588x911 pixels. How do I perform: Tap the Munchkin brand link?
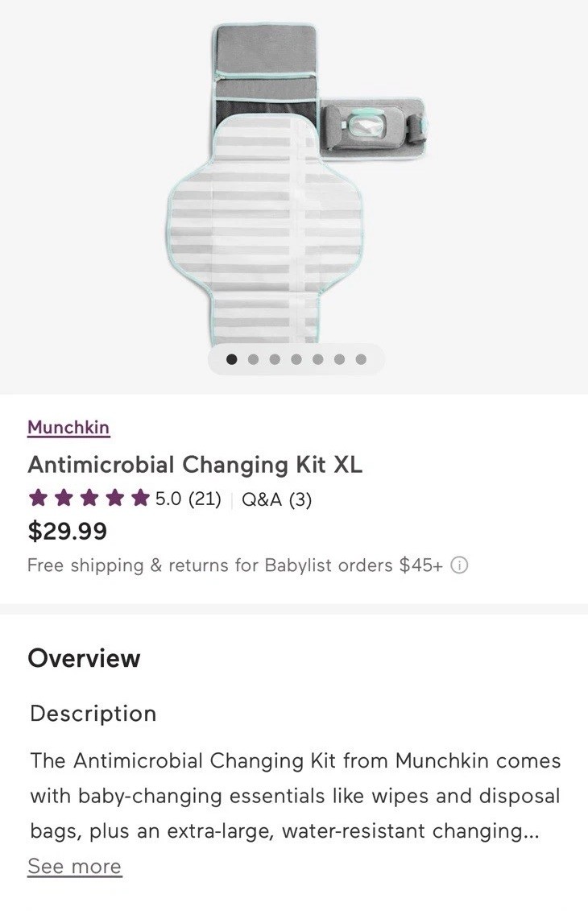point(68,427)
